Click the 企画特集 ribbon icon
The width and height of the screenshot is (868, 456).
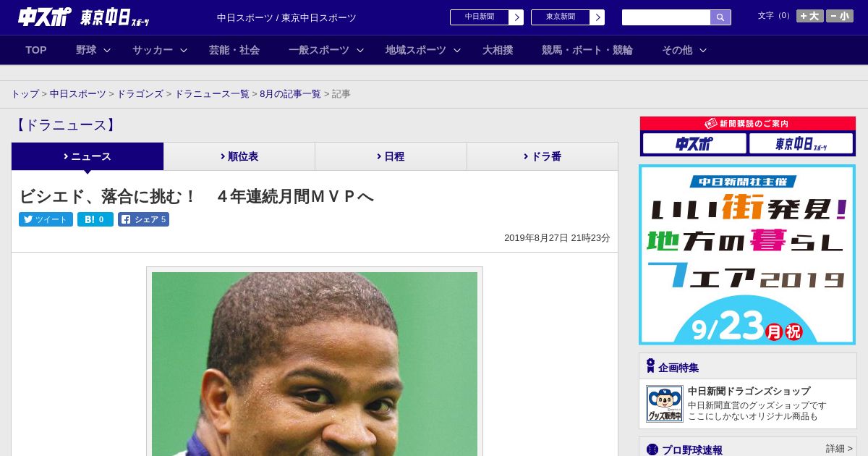coord(650,366)
